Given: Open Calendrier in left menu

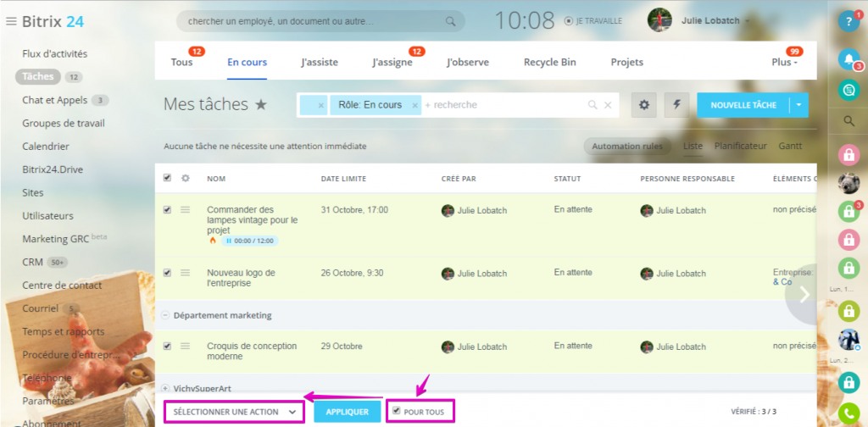Looking at the screenshot, I should [46, 147].
